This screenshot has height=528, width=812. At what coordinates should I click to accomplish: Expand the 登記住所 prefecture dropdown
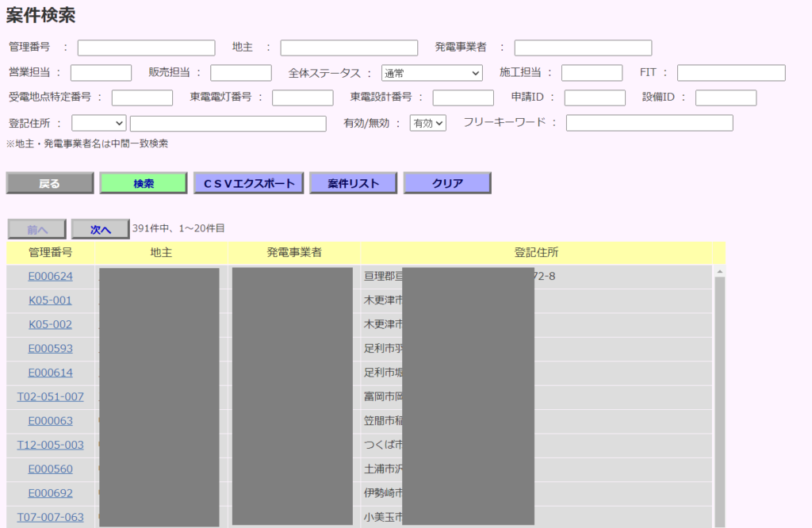click(x=99, y=123)
